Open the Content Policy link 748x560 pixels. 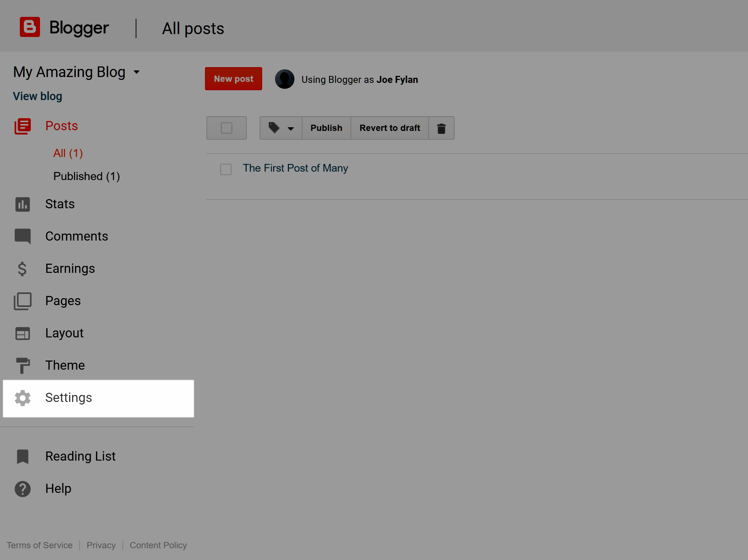(x=158, y=545)
